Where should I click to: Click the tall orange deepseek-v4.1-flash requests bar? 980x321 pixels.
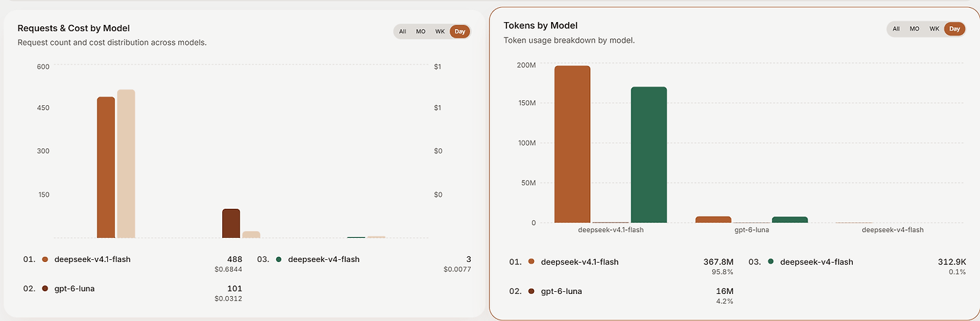pyautogui.click(x=106, y=168)
